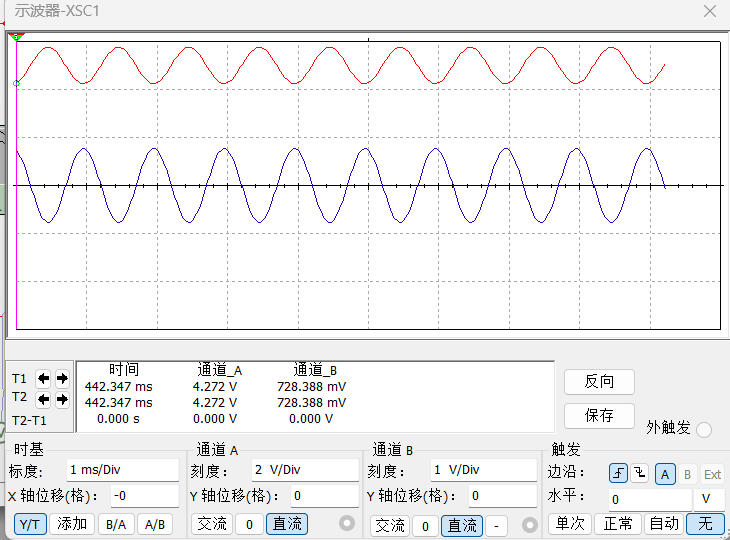Click T1 channel B value 728.388 mV

311,387
